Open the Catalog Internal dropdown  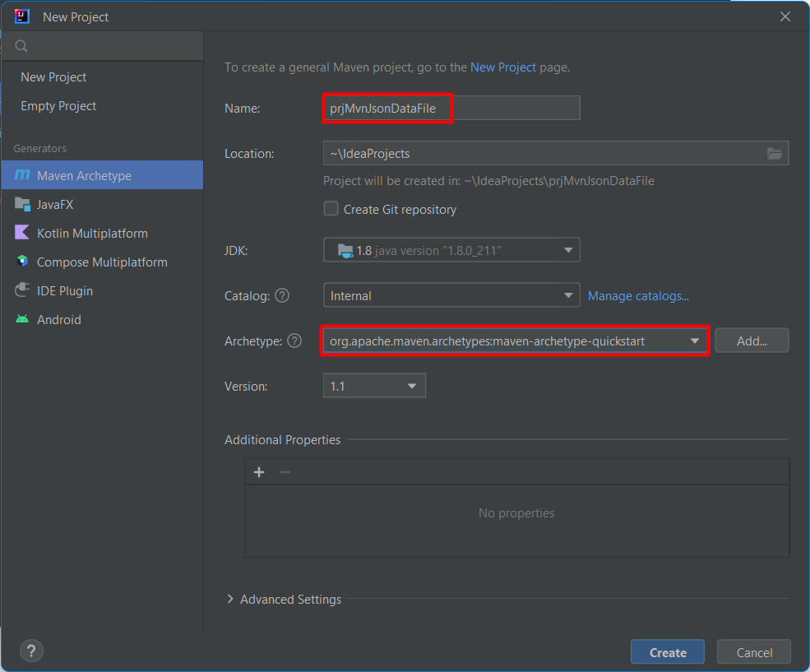[x=451, y=295]
